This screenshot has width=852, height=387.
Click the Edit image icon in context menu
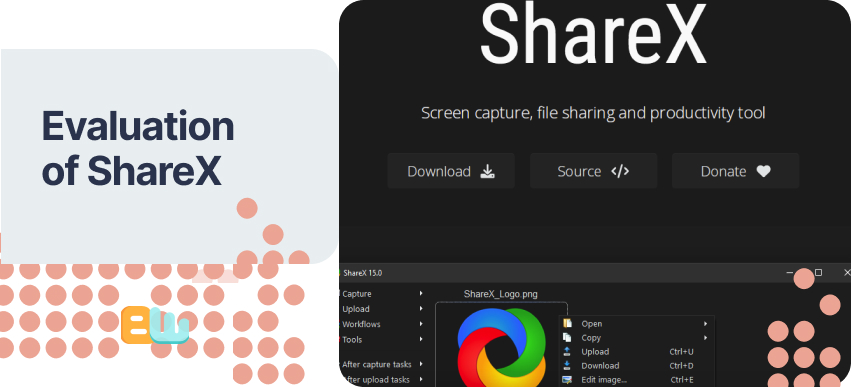pyautogui.click(x=567, y=380)
